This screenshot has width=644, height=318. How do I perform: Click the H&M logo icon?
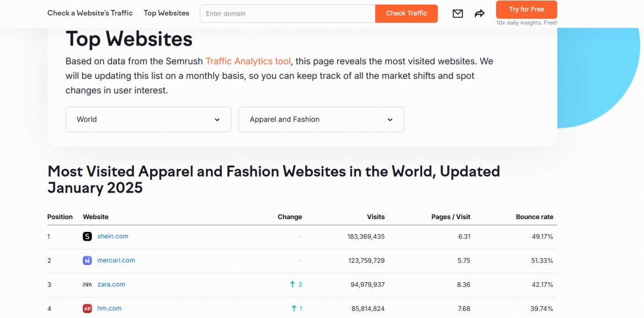[87, 309]
